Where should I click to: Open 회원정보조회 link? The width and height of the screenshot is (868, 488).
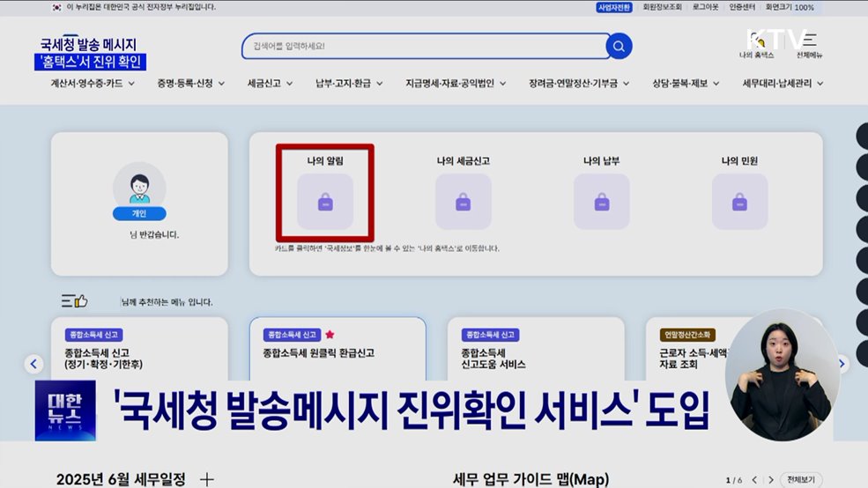coord(662,7)
